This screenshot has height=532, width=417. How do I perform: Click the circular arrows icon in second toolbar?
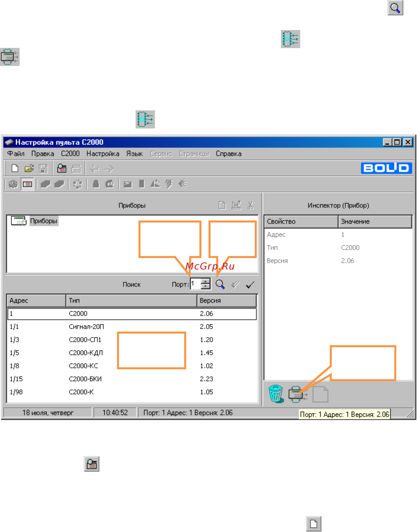tap(78, 184)
